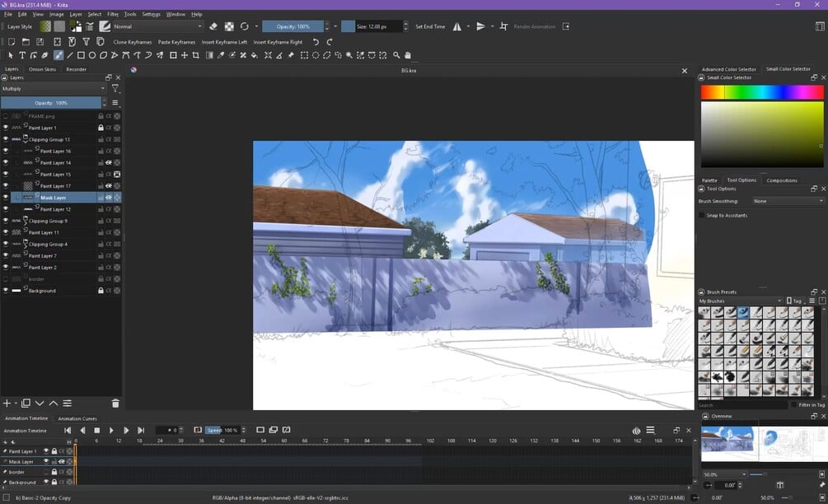Open Brush Smoothing None dropdown
Screen dimensions: 828x504
pyautogui.click(x=788, y=201)
